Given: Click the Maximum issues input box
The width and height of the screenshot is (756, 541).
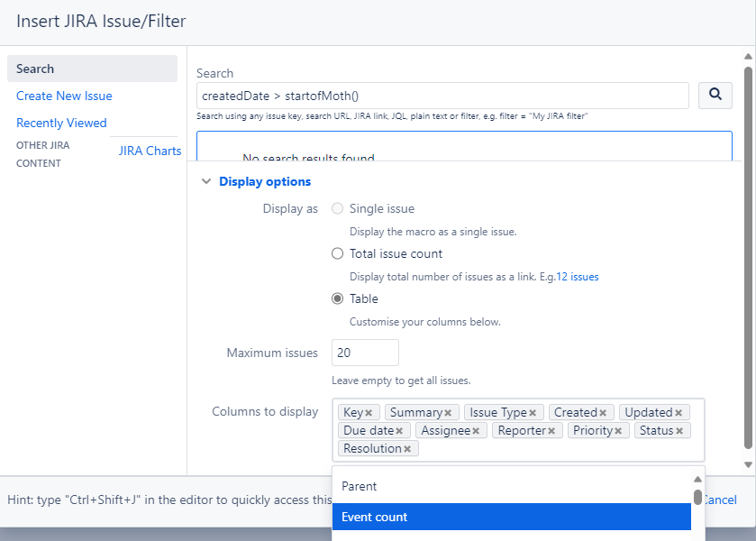Looking at the screenshot, I should point(365,353).
